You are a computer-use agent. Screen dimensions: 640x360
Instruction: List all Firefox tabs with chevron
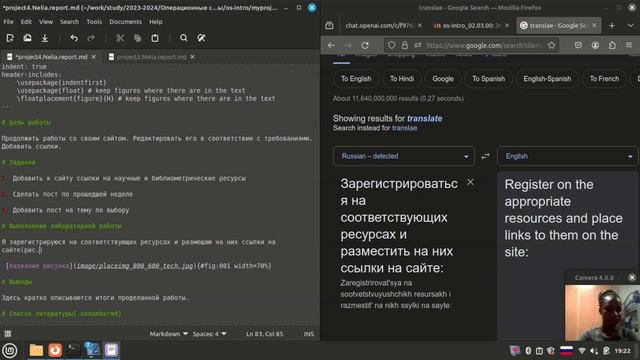coord(630,25)
